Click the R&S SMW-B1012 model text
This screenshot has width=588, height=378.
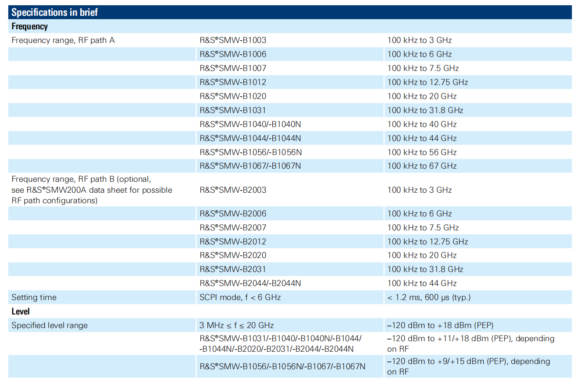pyautogui.click(x=233, y=82)
